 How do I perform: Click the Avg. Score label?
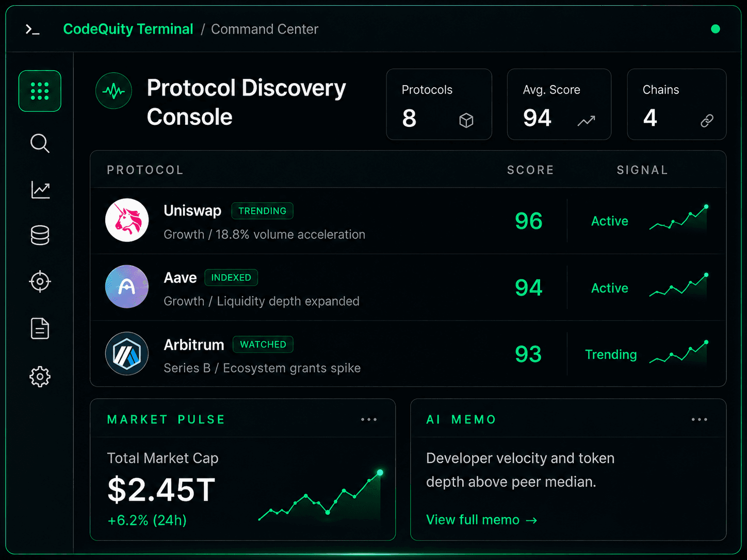(551, 90)
